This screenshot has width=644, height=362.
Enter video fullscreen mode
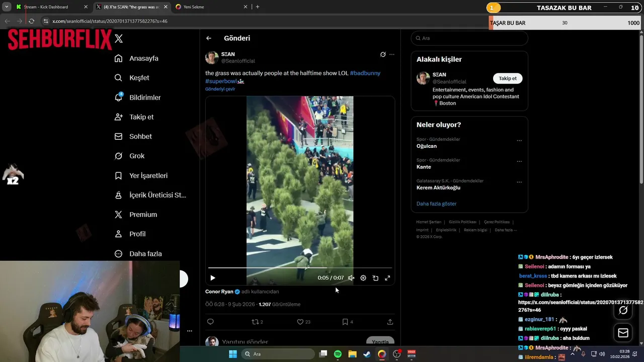387,278
